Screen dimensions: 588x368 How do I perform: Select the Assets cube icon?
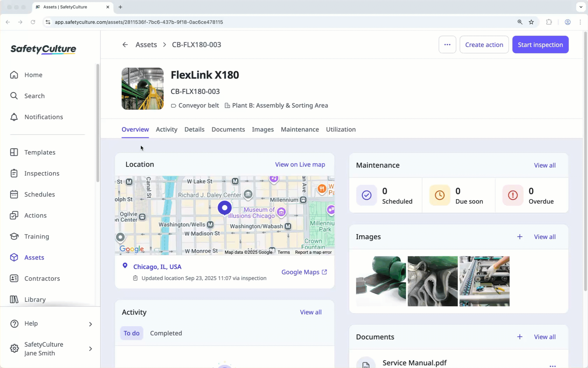pyautogui.click(x=14, y=257)
